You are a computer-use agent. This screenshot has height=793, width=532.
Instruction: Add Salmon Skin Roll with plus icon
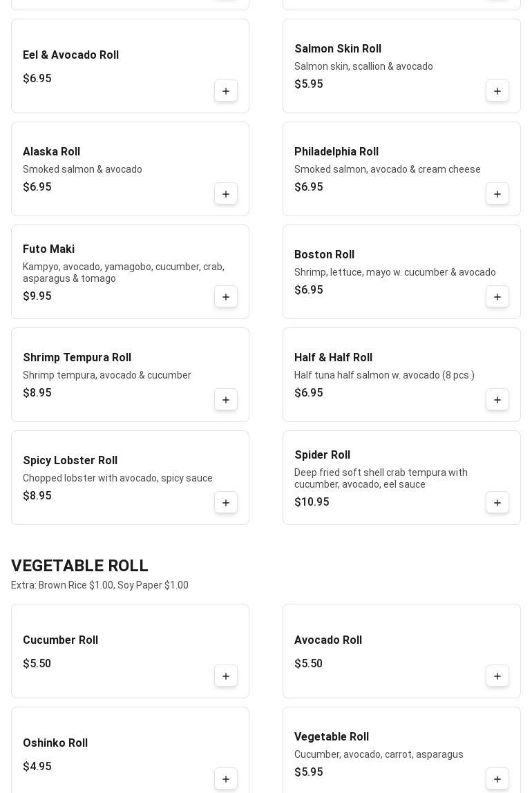(x=497, y=91)
